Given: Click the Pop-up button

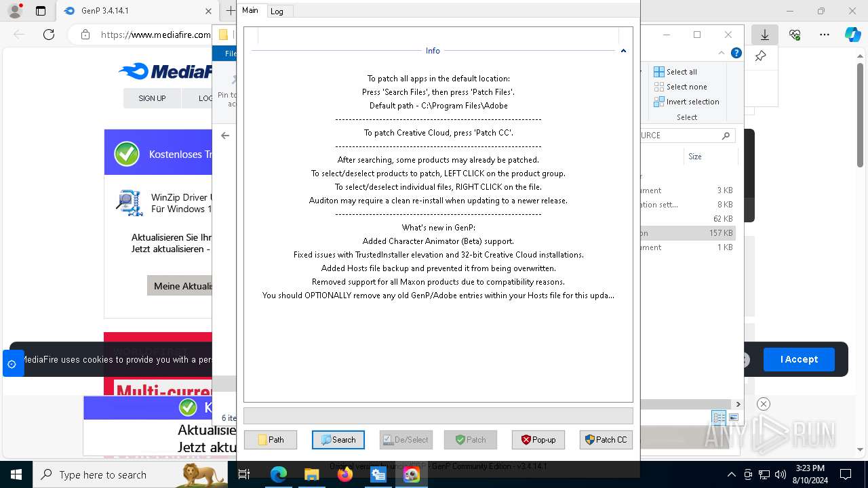Looking at the screenshot, I should tap(538, 440).
